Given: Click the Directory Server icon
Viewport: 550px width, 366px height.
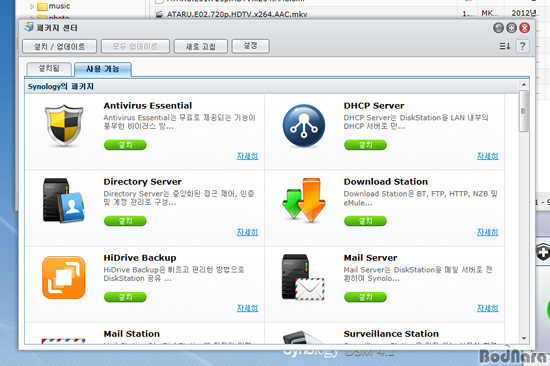Looking at the screenshot, I should tap(63, 201).
